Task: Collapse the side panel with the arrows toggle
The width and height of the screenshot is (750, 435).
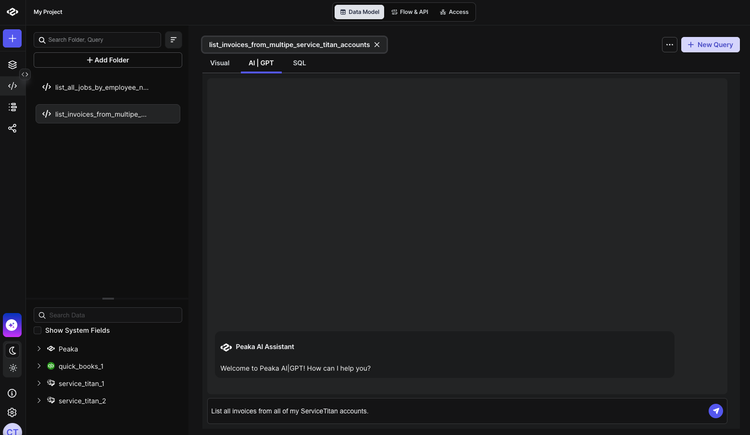Action: [x=25, y=74]
